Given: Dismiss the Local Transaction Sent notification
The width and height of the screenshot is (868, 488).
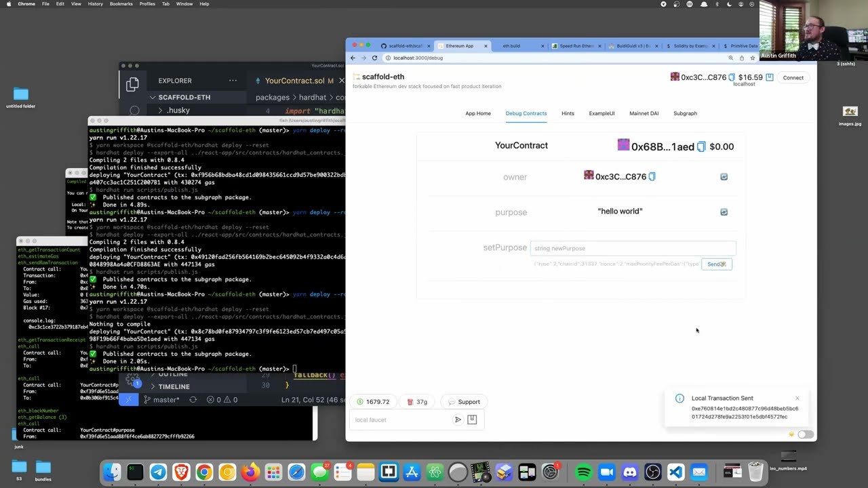Looking at the screenshot, I should pos(797,398).
